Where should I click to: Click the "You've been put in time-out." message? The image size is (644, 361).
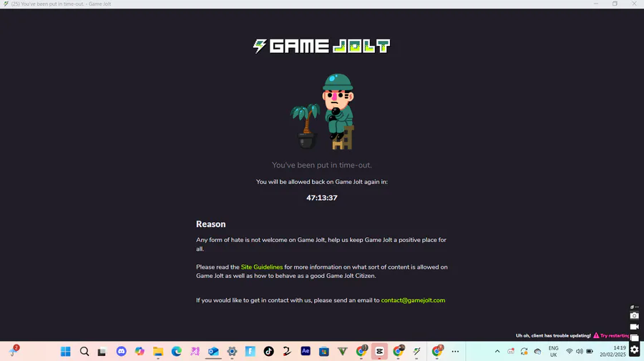321,165
